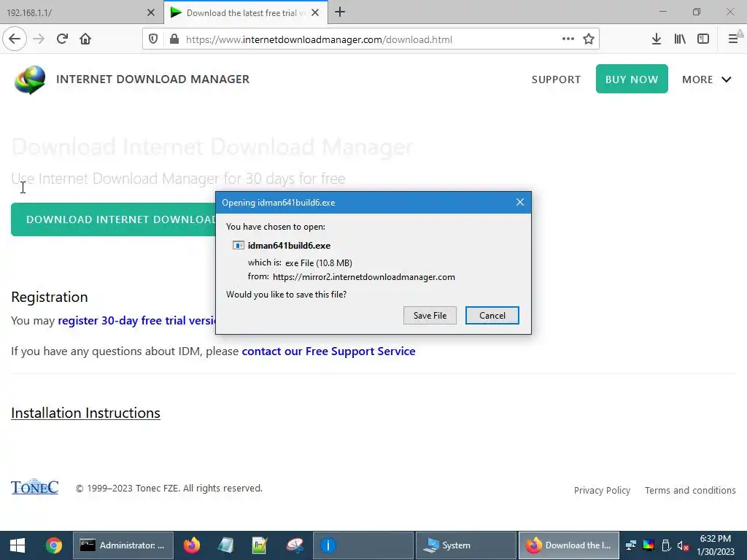Show the Firefox downloads panel

[x=657, y=39]
